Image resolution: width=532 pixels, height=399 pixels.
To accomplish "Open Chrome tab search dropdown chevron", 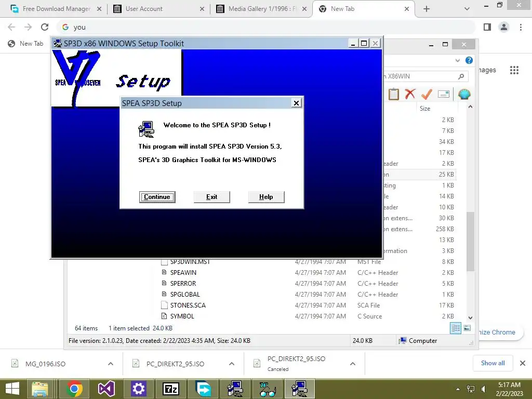I will tap(467, 9).
